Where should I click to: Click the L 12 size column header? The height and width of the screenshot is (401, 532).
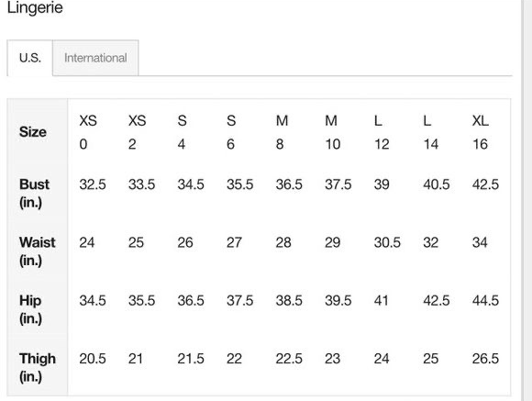point(382,132)
